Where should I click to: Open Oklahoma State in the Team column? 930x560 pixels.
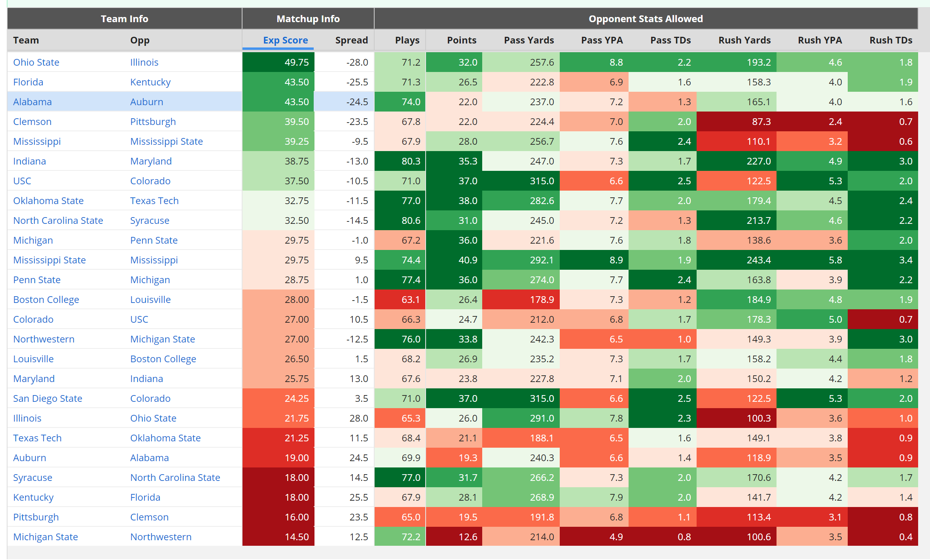point(48,201)
